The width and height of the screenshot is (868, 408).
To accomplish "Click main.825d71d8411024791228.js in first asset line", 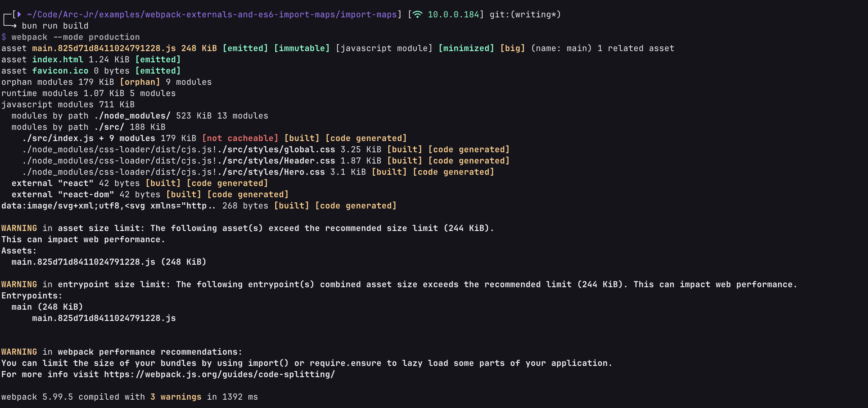I will point(104,48).
